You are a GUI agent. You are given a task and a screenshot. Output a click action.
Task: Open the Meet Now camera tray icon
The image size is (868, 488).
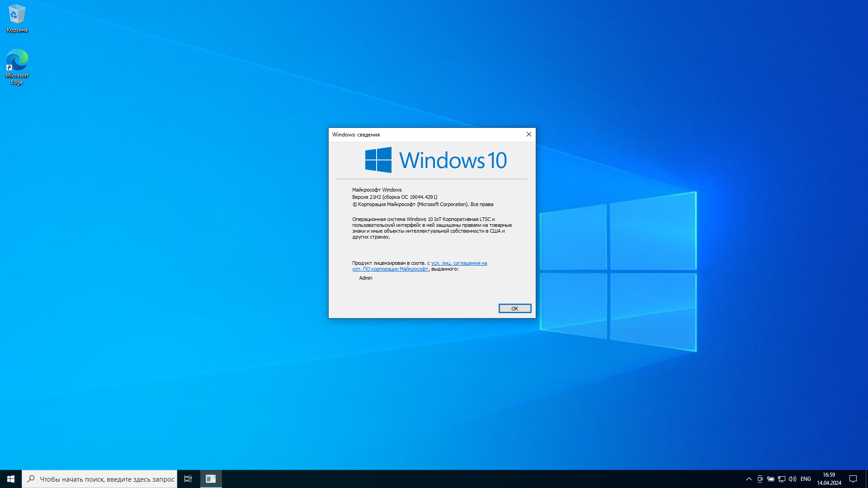click(760, 479)
